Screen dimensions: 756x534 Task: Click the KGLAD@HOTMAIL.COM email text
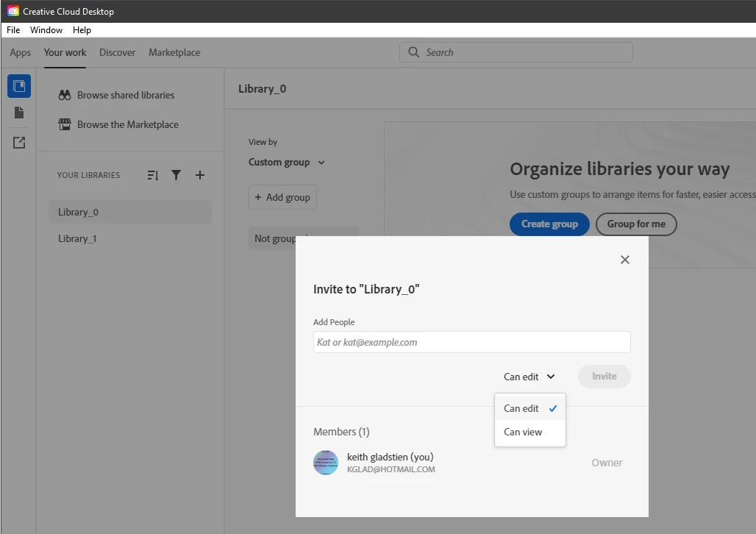pyautogui.click(x=391, y=469)
